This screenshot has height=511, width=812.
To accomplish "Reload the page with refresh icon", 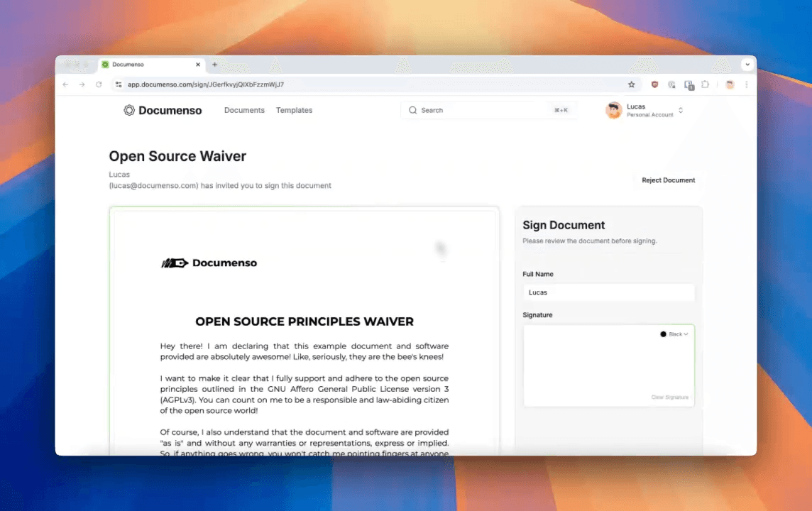I will click(99, 84).
